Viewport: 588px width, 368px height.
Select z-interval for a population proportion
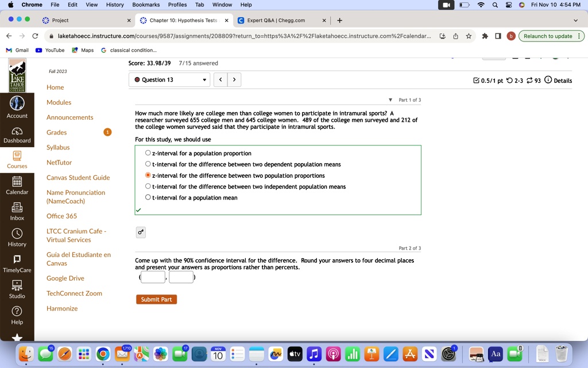[148, 153]
